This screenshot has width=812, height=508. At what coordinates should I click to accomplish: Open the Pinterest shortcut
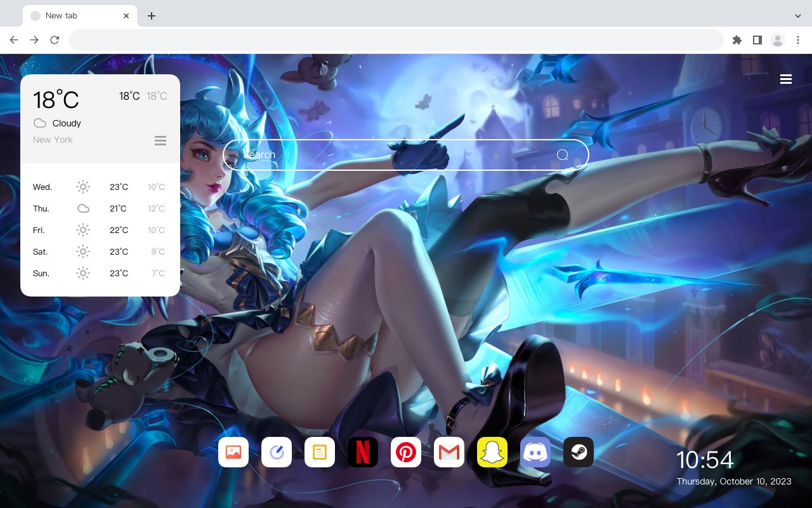406,452
